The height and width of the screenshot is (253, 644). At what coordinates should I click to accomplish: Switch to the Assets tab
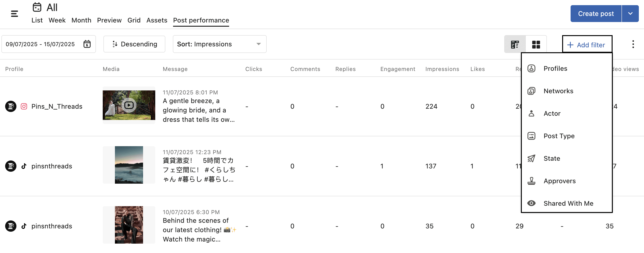coord(156,20)
